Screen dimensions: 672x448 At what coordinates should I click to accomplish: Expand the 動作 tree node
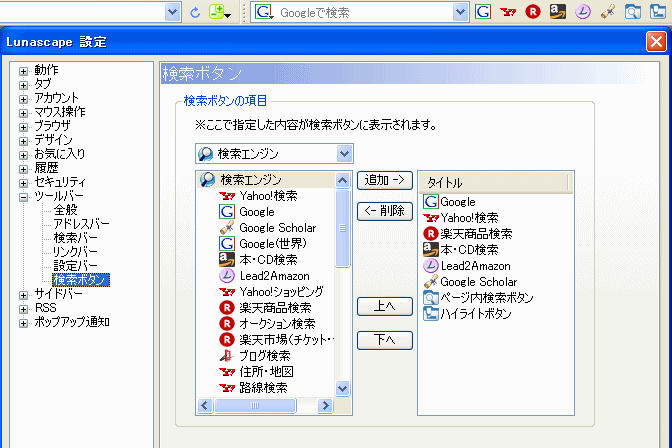tap(24, 71)
